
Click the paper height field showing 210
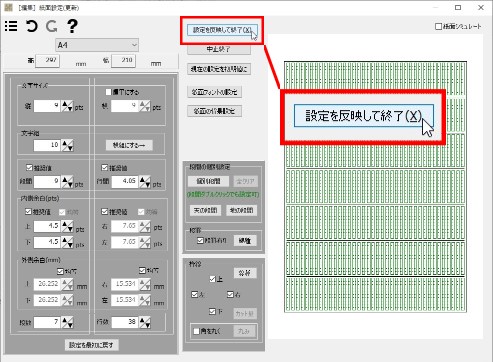123,61
